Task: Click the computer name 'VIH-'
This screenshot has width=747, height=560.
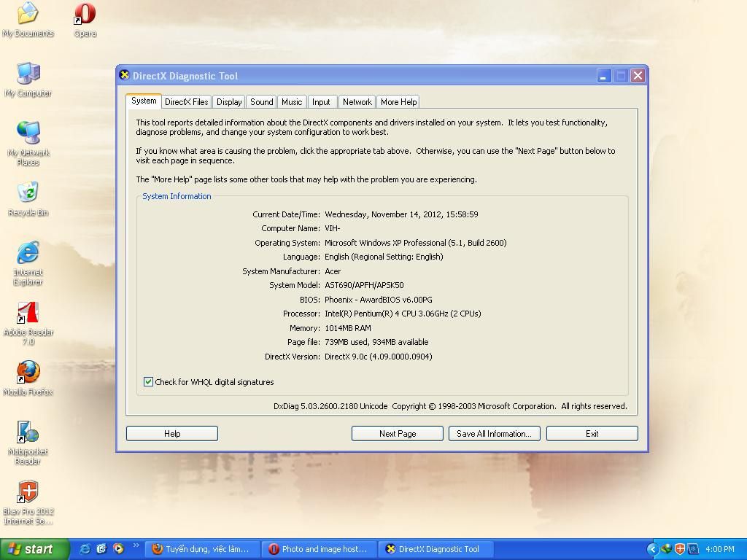Action: pos(333,228)
